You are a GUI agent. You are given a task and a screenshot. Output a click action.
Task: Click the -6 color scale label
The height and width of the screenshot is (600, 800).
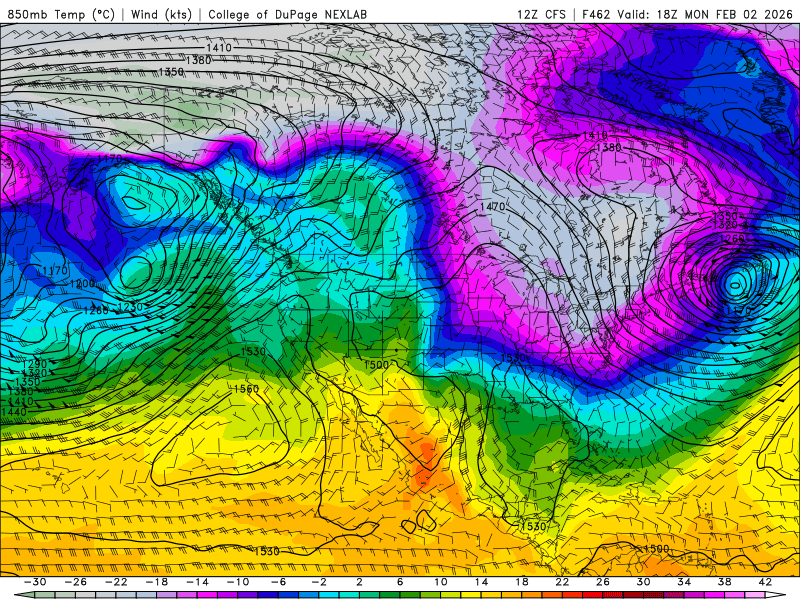tap(278, 582)
